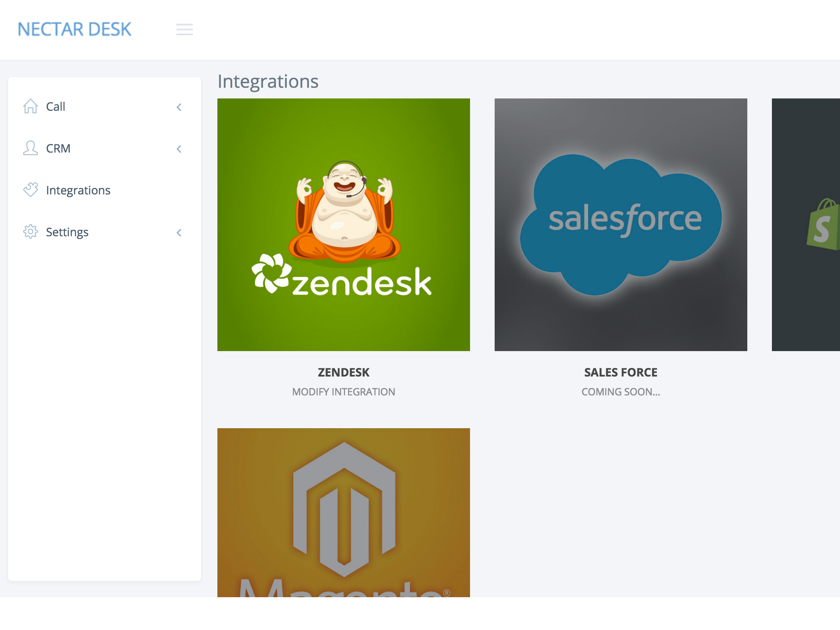The width and height of the screenshot is (840, 630).
Task: Open the Integrations sidebar item
Action: pyautogui.click(x=78, y=190)
